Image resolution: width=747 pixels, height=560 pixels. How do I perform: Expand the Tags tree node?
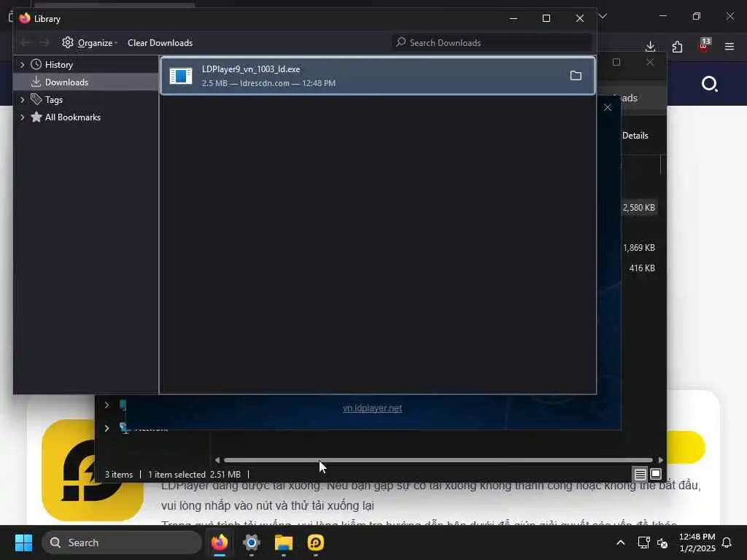[x=22, y=100]
